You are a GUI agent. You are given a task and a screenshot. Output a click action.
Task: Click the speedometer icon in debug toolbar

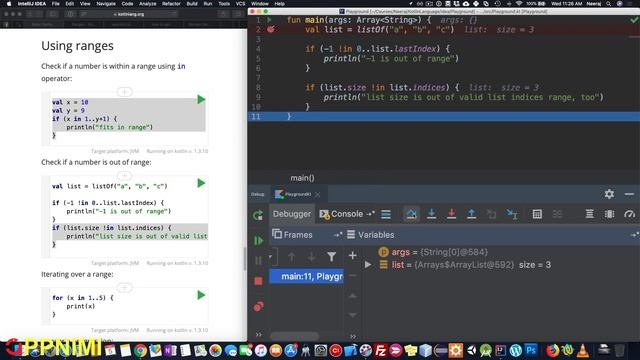point(629,214)
